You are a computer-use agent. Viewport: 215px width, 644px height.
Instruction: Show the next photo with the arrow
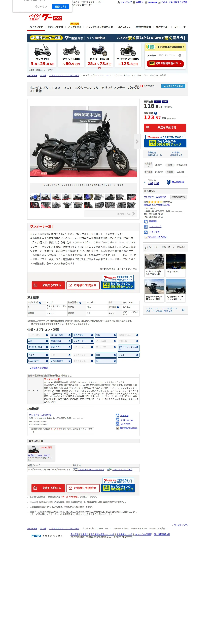137,141
